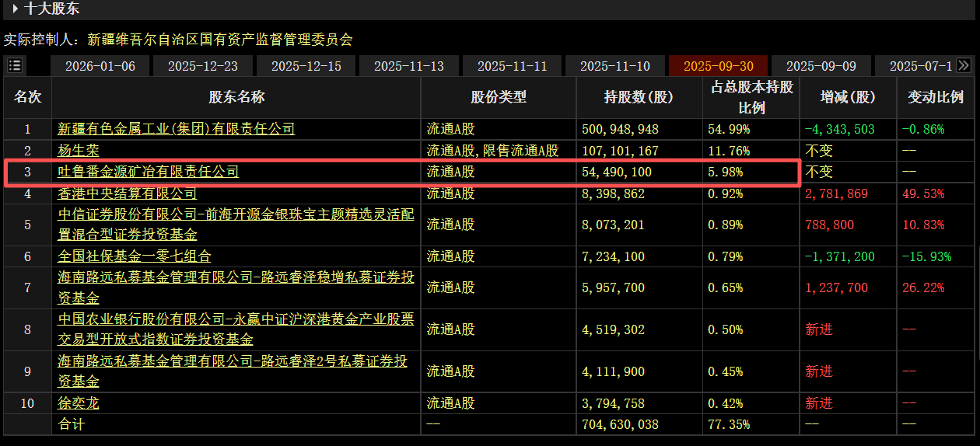
Task: Click the share count 8,073,201
Action: (613, 225)
